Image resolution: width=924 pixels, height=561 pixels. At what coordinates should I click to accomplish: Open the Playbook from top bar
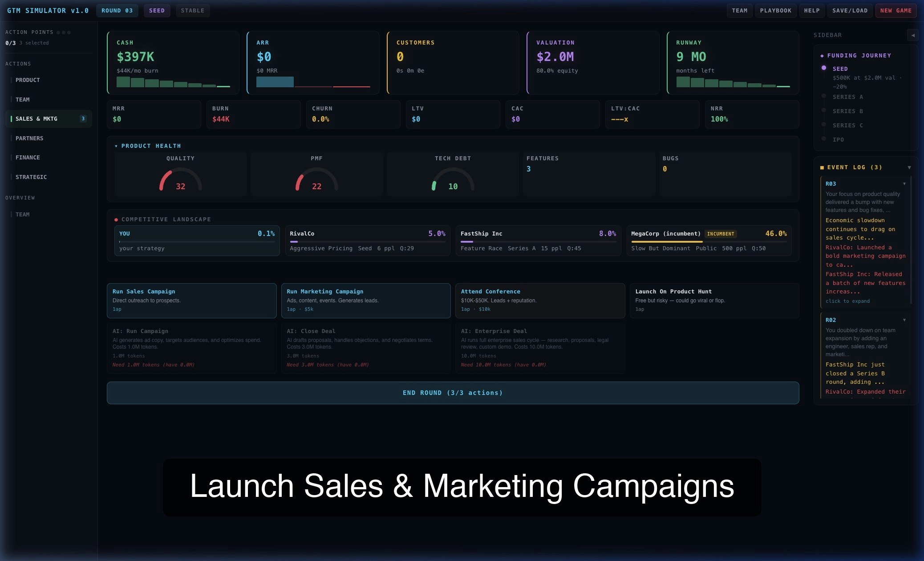[775, 11]
